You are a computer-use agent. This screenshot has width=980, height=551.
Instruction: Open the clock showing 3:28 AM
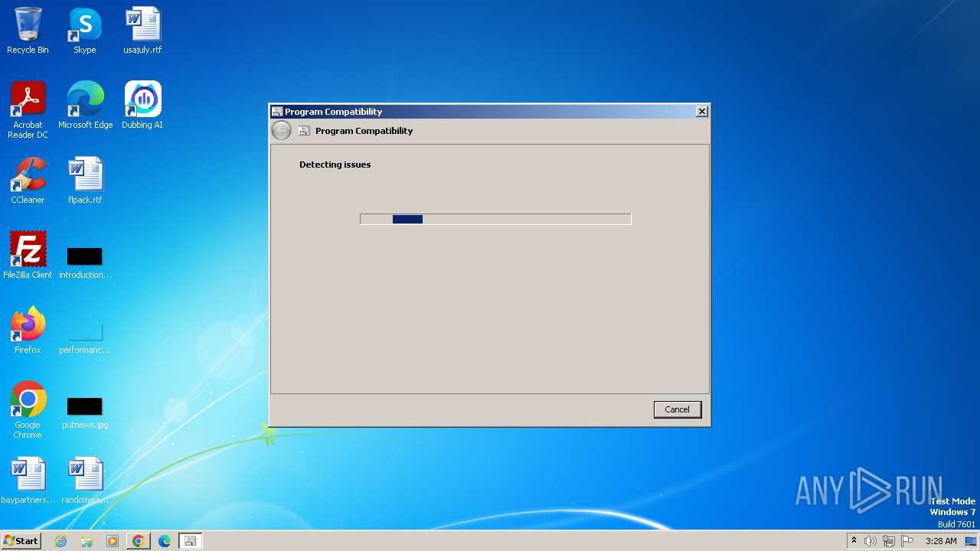tap(941, 541)
